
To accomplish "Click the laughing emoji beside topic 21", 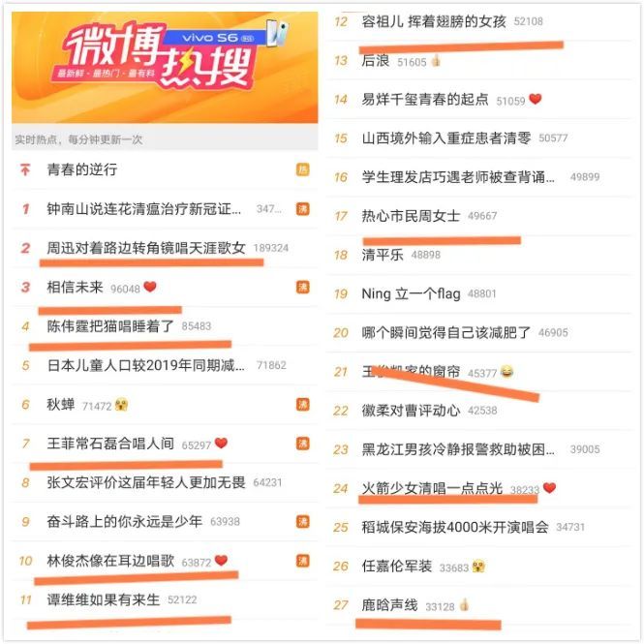I will pos(506,372).
